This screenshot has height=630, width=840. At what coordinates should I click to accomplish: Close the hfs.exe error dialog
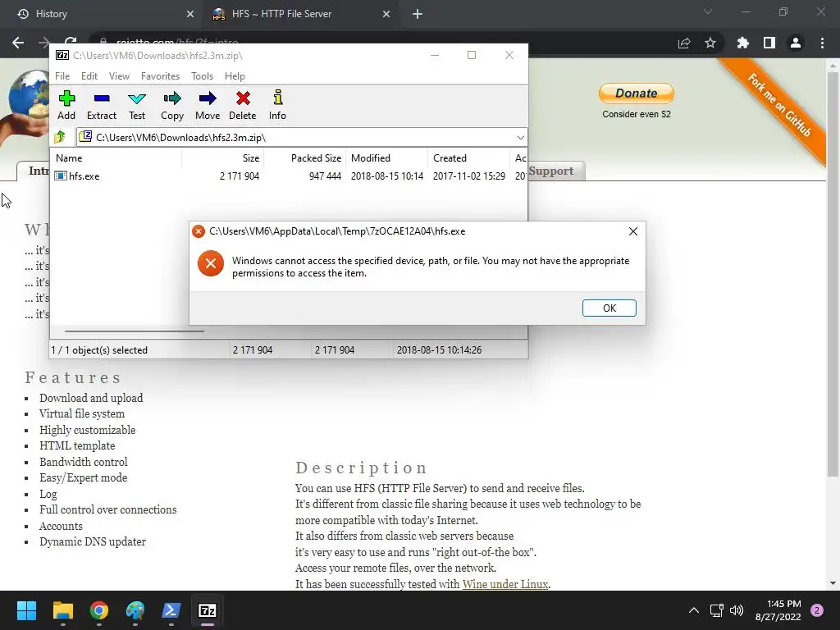pos(632,231)
